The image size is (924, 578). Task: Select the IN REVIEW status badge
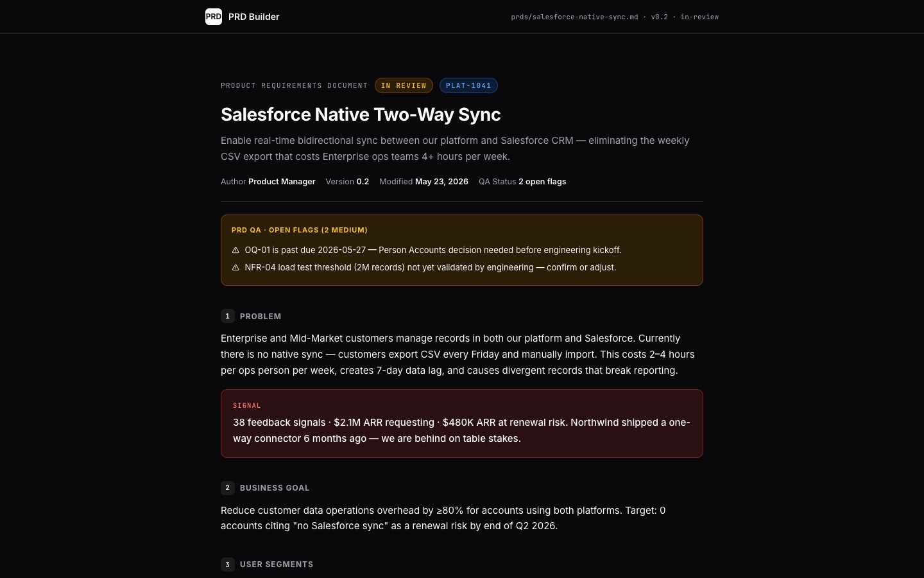[x=404, y=85]
